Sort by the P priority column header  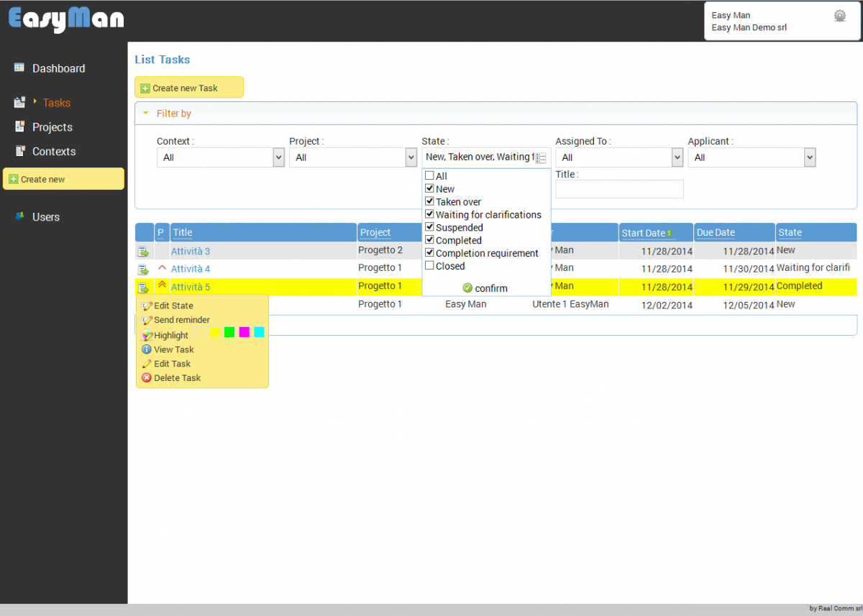click(x=160, y=232)
